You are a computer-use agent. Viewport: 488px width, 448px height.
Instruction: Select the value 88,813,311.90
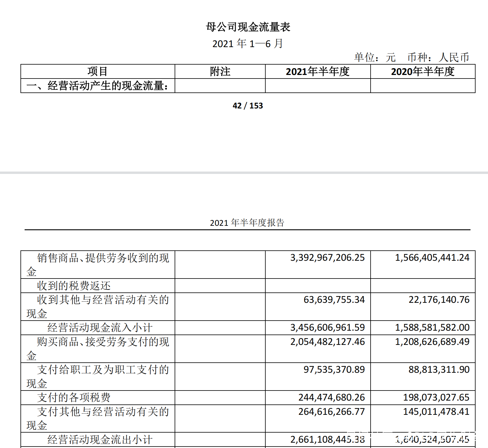pos(439,369)
